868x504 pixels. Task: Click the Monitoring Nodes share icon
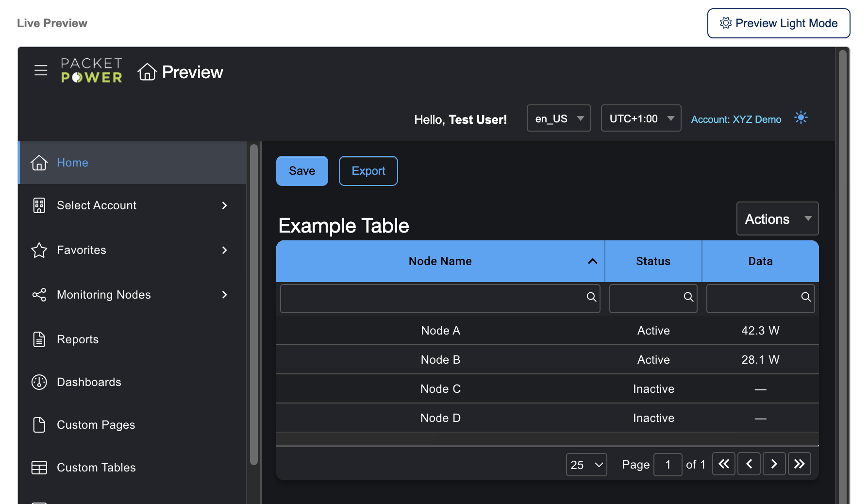39,295
